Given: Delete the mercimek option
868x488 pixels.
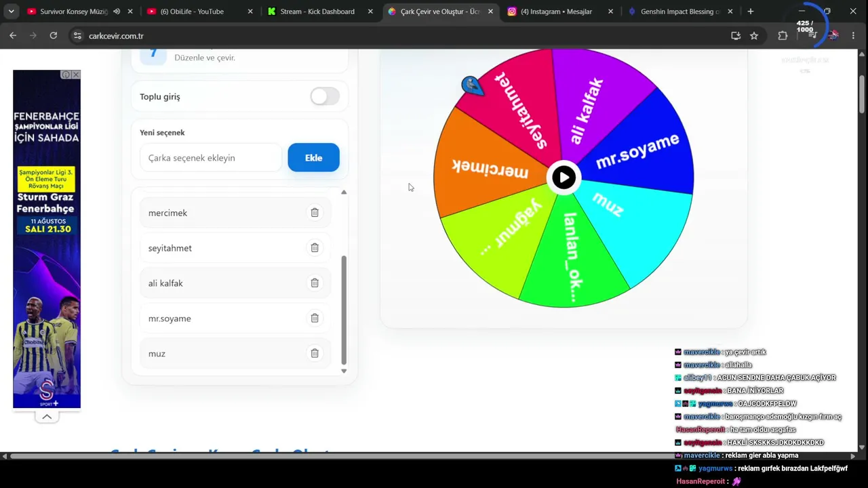Looking at the screenshot, I should [x=315, y=213].
